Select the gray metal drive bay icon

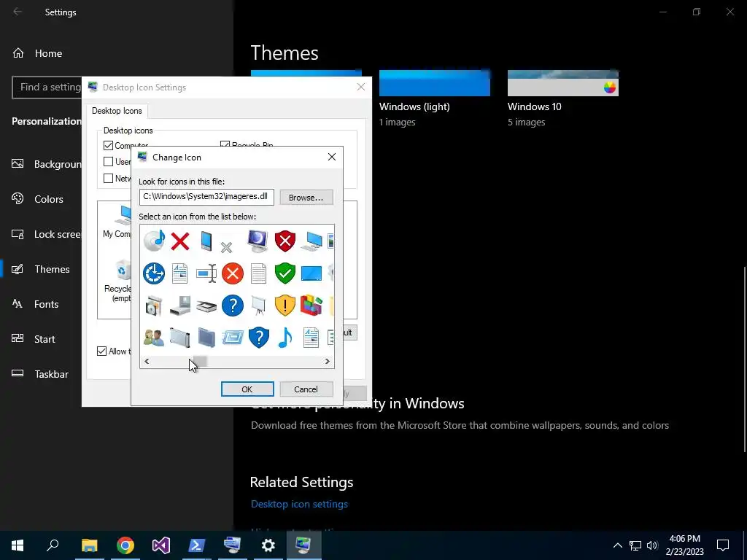click(180, 338)
